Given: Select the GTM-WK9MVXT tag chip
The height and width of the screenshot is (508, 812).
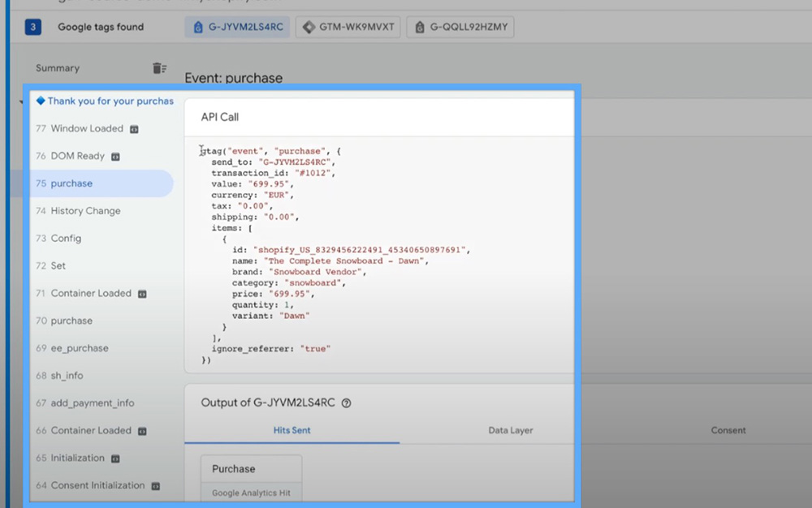Looking at the screenshot, I should point(348,27).
